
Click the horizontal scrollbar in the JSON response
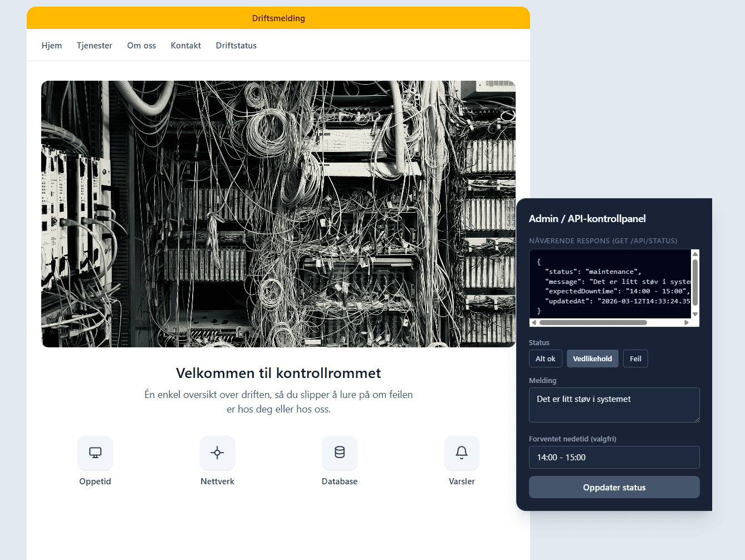[x=593, y=323]
